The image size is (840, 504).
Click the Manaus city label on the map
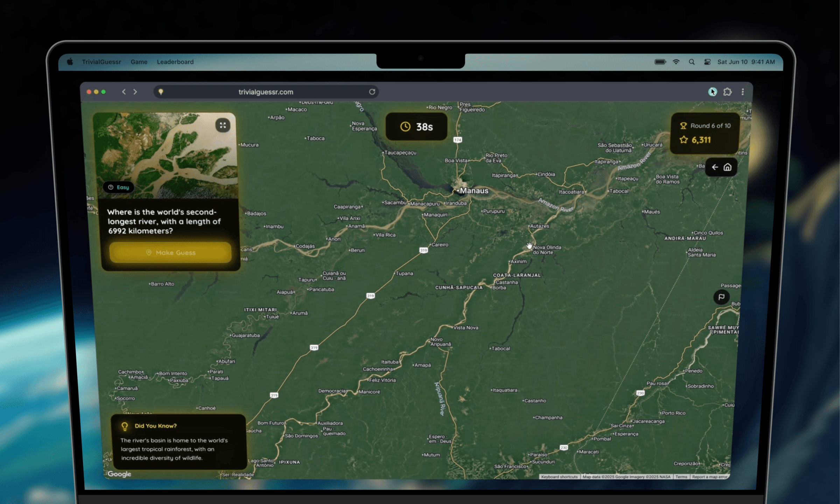click(474, 191)
